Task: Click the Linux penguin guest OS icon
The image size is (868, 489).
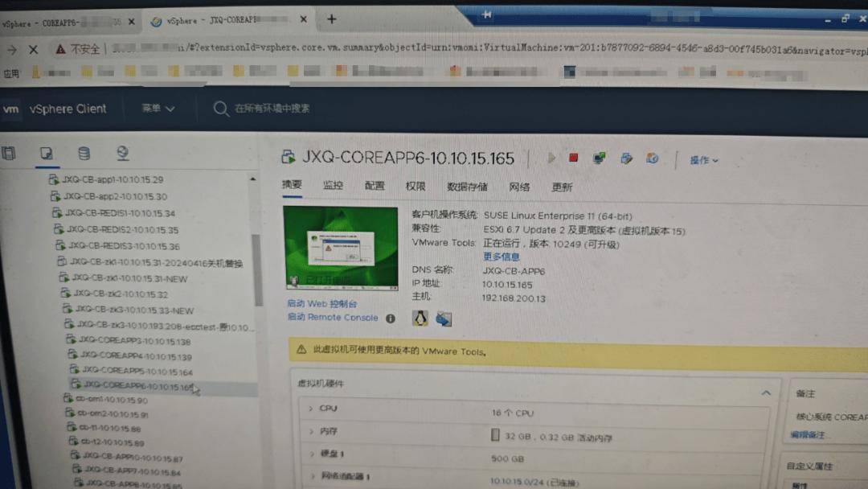Action: [420, 318]
